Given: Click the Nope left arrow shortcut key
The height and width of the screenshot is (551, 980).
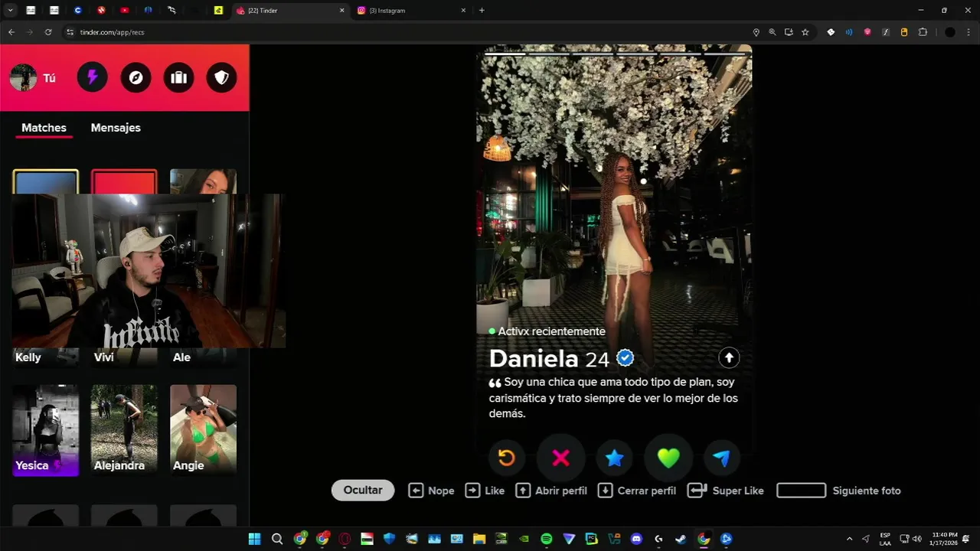Looking at the screenshot, I should pos(416,491).
